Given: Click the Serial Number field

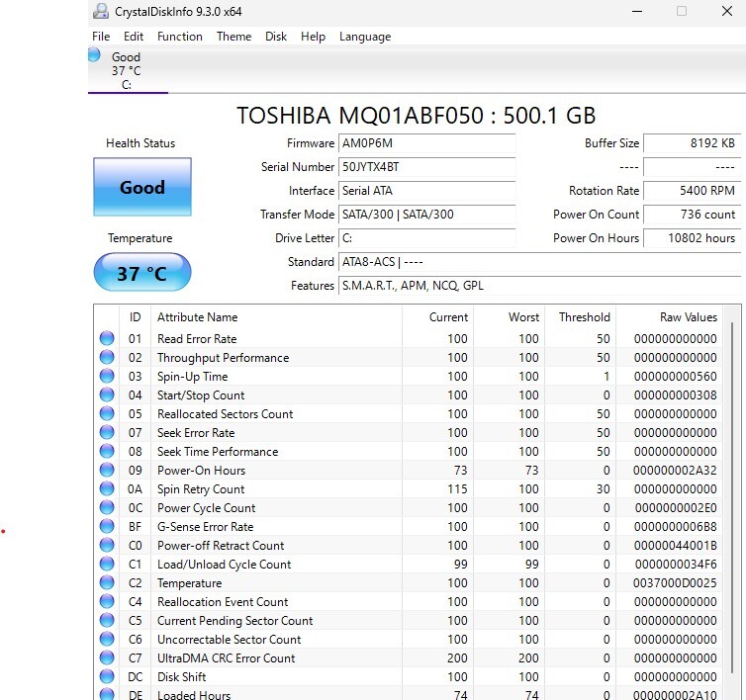Looking at the screenshot, I should point(426,167).
